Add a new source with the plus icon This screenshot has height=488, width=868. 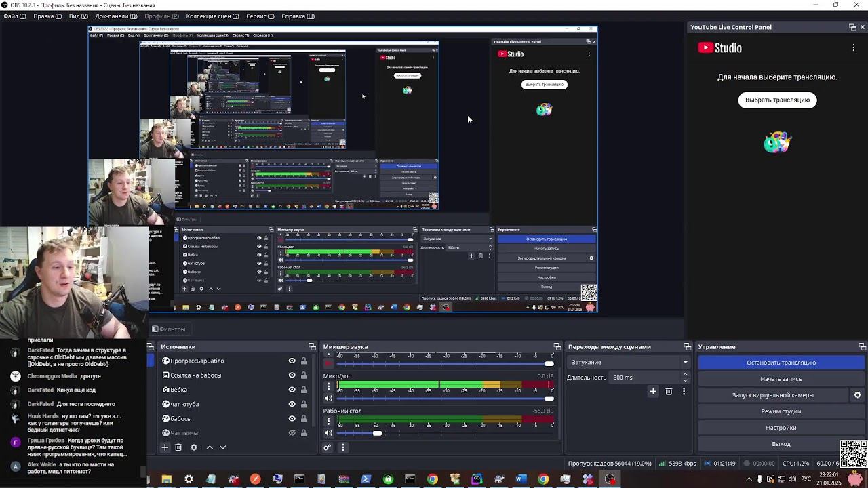[165, 447]
